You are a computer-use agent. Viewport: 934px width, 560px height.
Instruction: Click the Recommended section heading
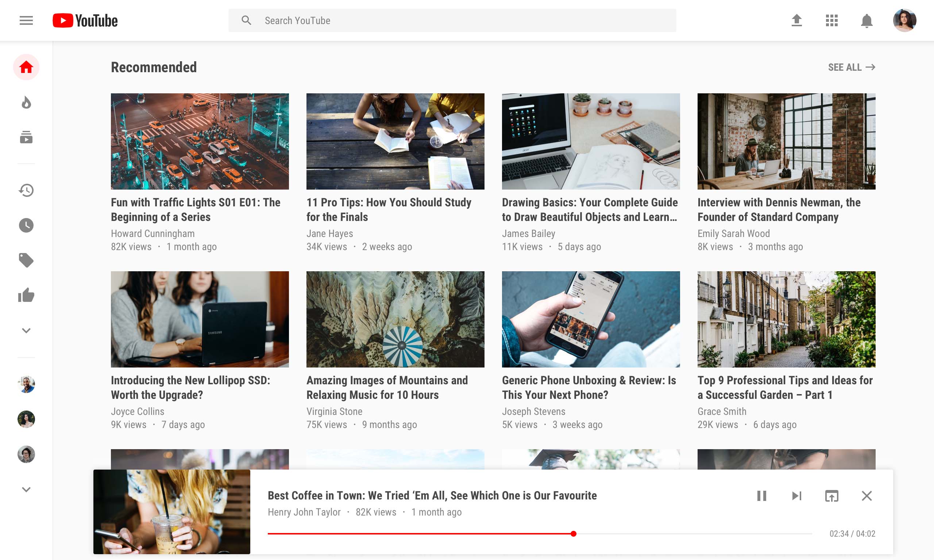click(x=154, y=67)
